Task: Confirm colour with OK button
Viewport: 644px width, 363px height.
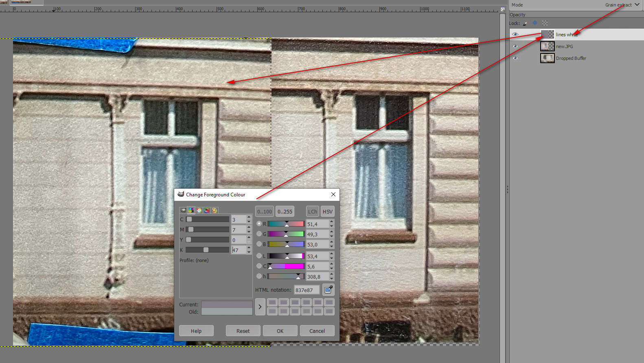Action: point(280,331)
